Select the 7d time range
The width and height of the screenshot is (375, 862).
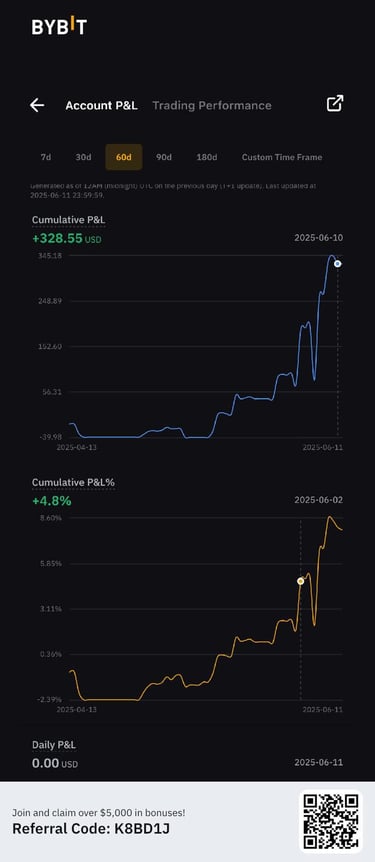tap(46, 157)
